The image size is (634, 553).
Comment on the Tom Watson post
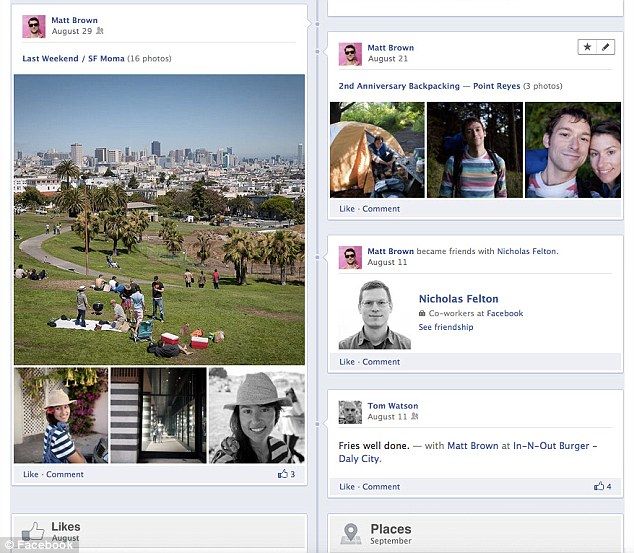coord(381,487)
